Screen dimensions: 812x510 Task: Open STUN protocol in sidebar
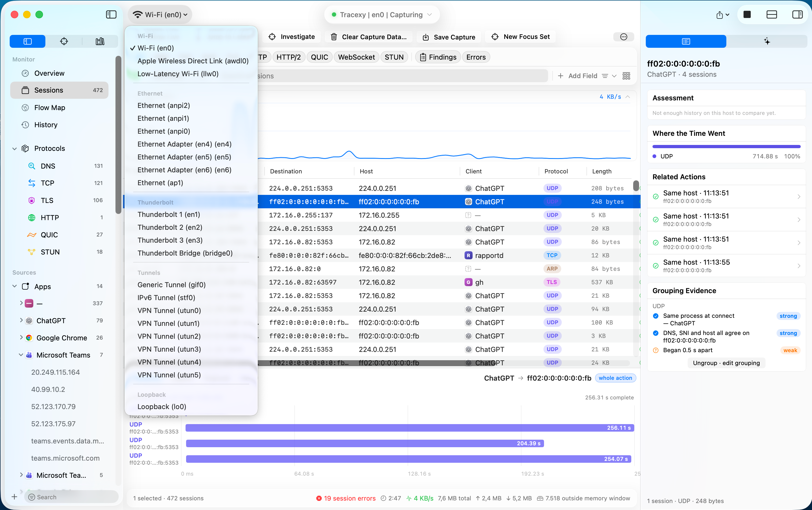[59, 252]
